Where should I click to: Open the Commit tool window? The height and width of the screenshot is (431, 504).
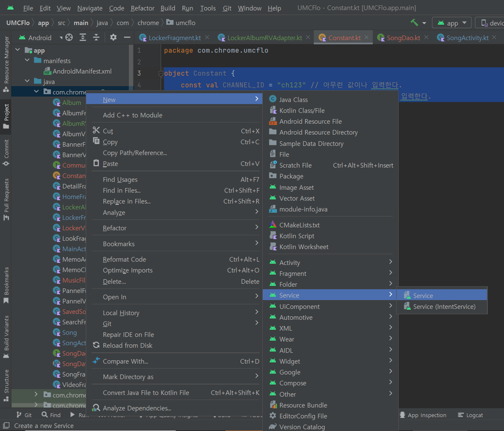coord(6,153)
